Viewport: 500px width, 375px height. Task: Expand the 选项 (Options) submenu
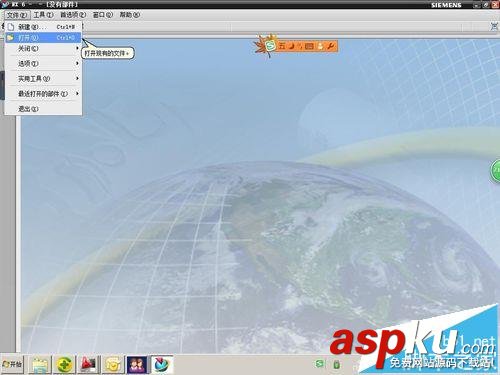[x=43, y=63]
